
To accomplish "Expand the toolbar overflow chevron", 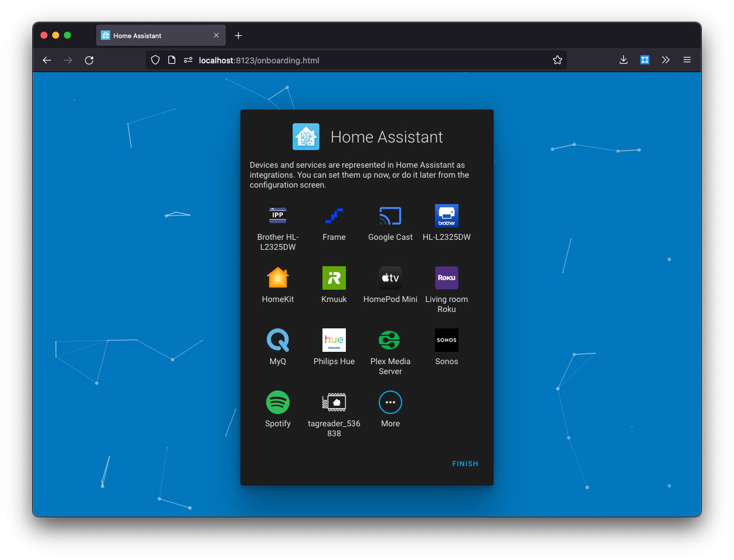I will 665,60.
